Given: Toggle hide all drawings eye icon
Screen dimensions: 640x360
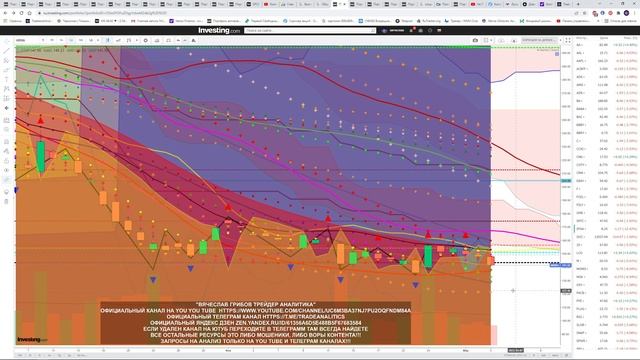Looking at the screenshot, I should coord(7,170).
